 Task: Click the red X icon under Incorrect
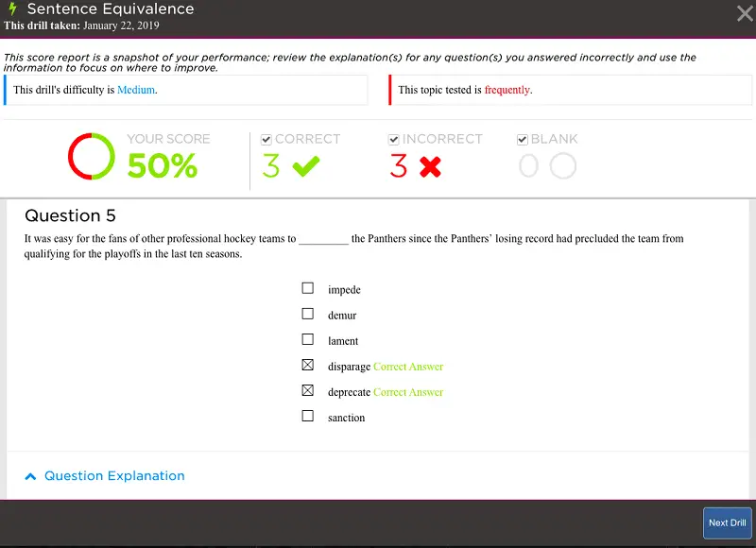point(430,167)
